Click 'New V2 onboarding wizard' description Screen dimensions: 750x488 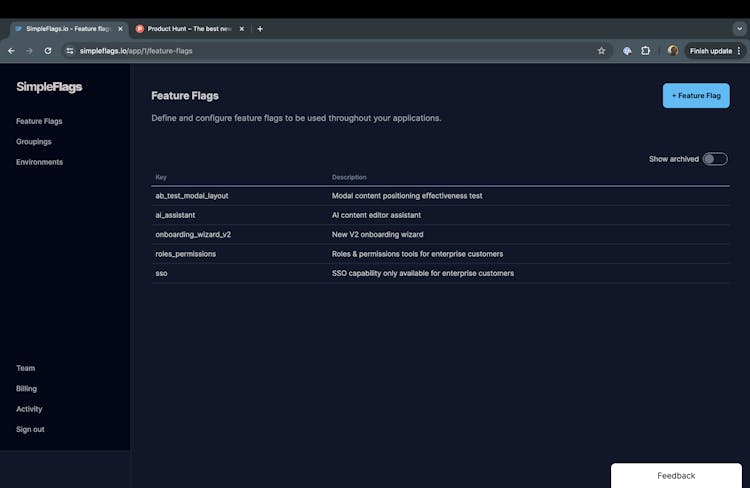click(378, 234)
